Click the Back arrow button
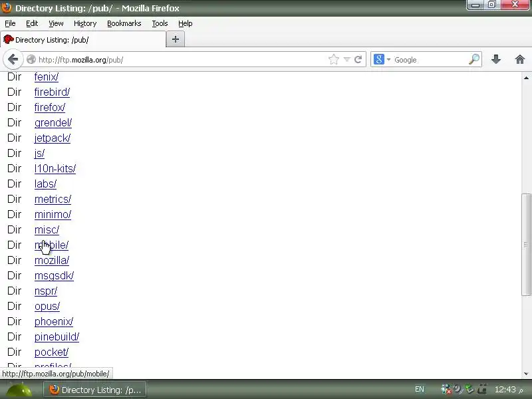Image resolution: width=532 pixels, height=399 pixels. pyautogui.click(x=13, y=60)
